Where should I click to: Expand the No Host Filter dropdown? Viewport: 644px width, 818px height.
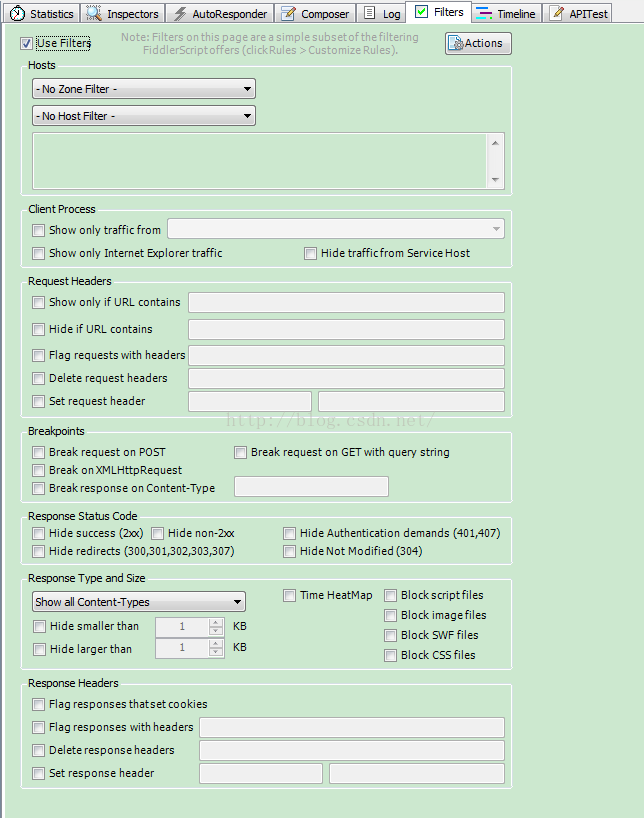[x=144, y=116]
